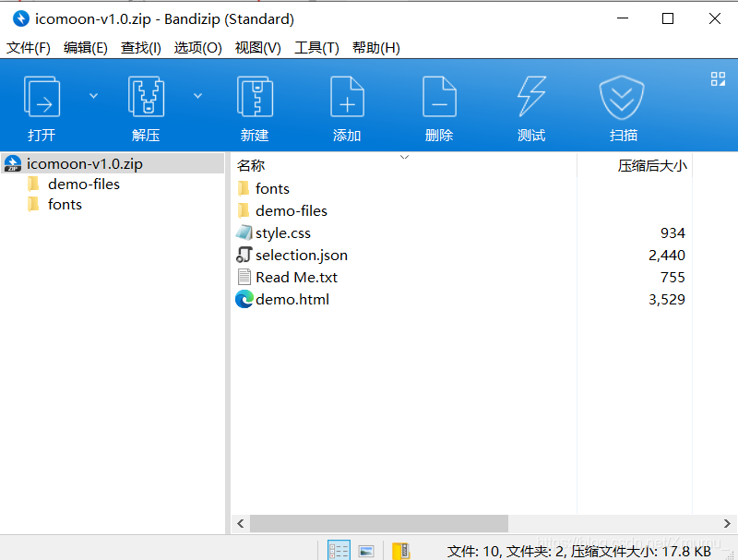The height and width of the screenshot is (560, 738).
Task: Open the toolbar layout grid icon
Action: tap(718, 78)
